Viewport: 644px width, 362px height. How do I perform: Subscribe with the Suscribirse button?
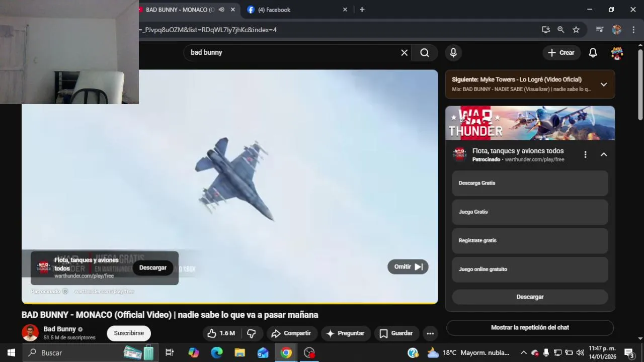(129, 333)
